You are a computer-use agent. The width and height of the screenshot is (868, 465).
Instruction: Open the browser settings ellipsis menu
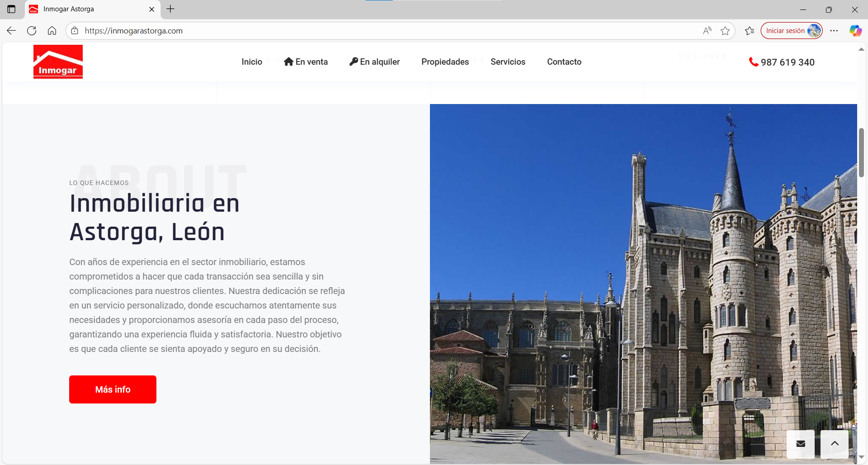(835, 30)
